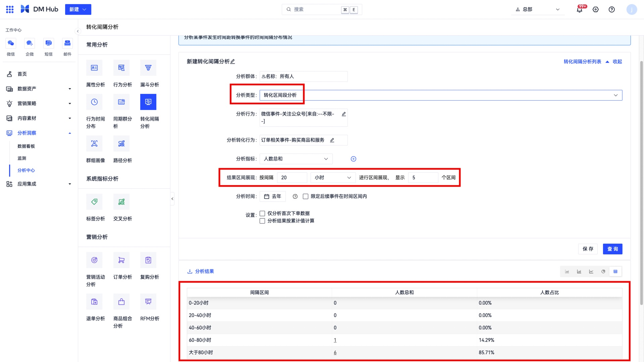644x362 pixels.
Task: Click the top search box
Action: 322,9
